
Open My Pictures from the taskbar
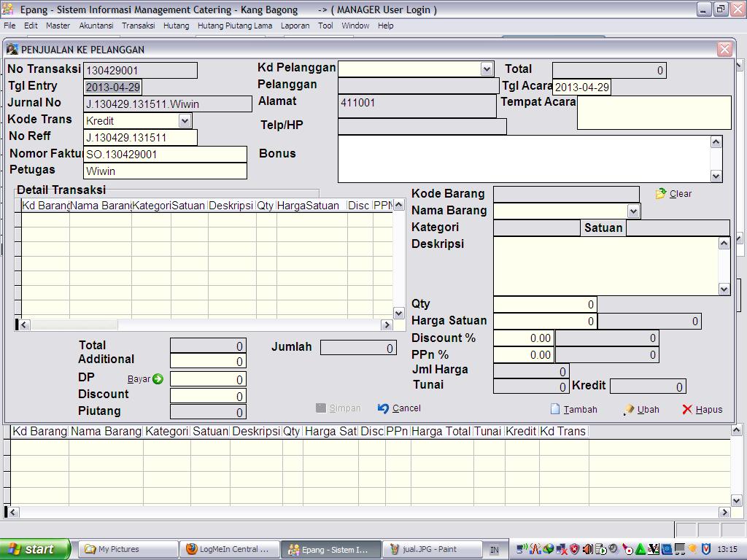click(x=128, y=549)
